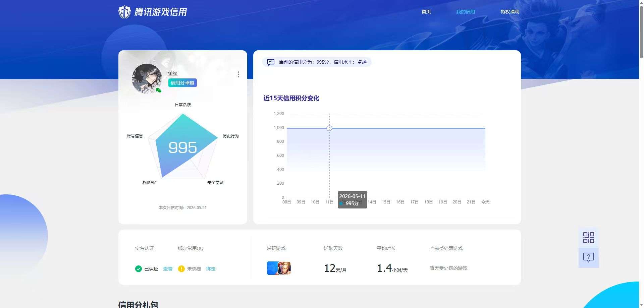Click the 1,200 value on the y-axis
The image size is (644, 308).
279,114
